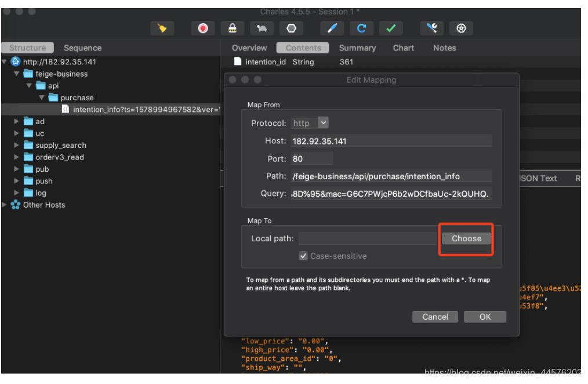Click the Host input field
The height and width of the screenshot is (384, 588).
(391, 141)
